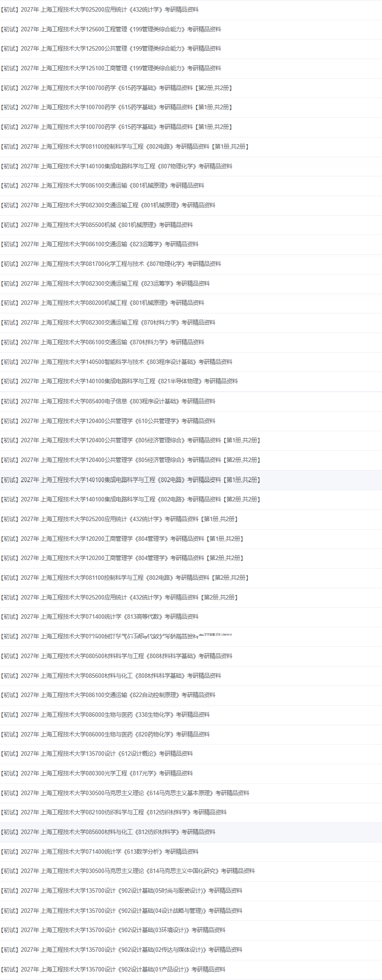Click 135700设计《612设计概论》link

pos(97,753)
